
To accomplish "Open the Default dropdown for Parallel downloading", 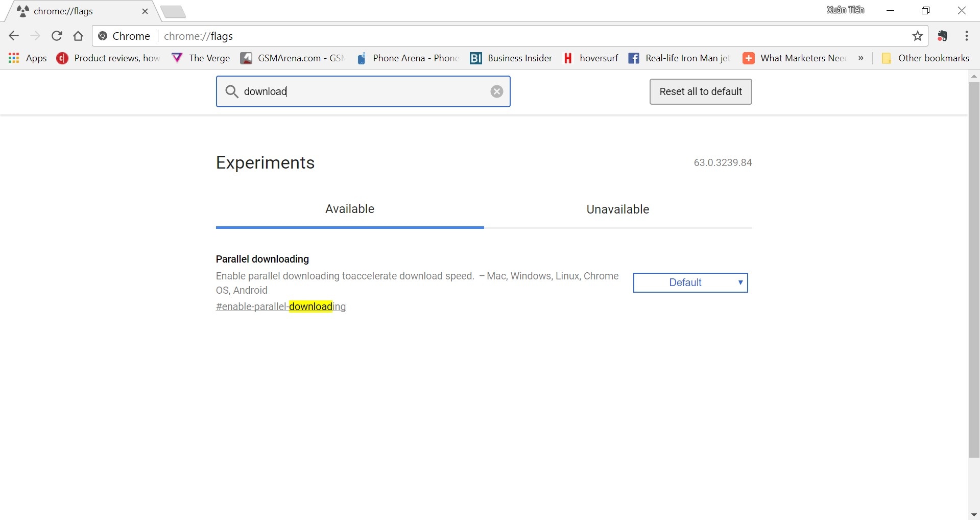I will pyautogui.click(x=690, y=282).
